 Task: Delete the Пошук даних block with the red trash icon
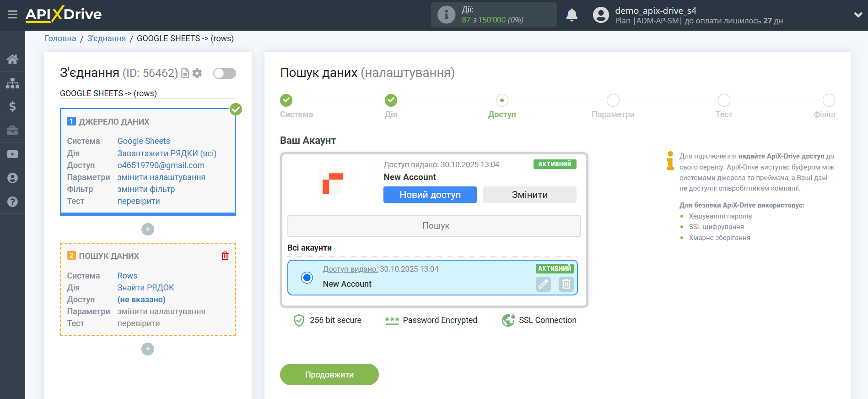tap(225, 256)
